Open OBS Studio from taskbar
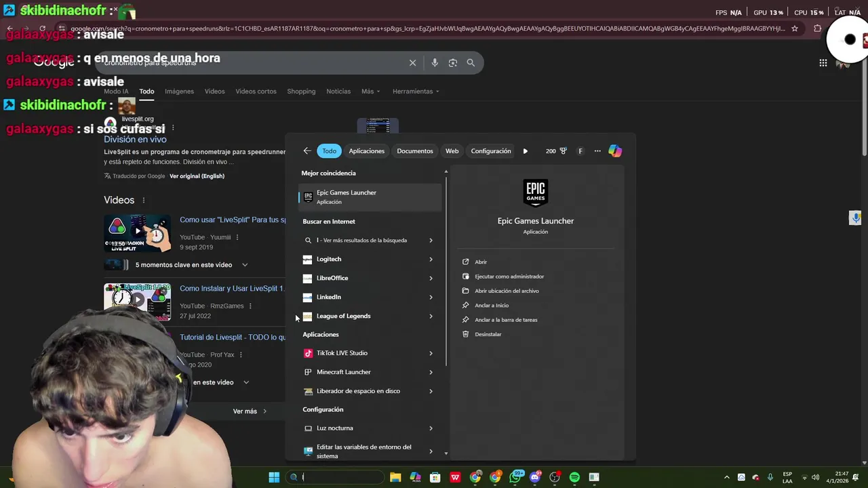The image size is (868, 488). 555,477
